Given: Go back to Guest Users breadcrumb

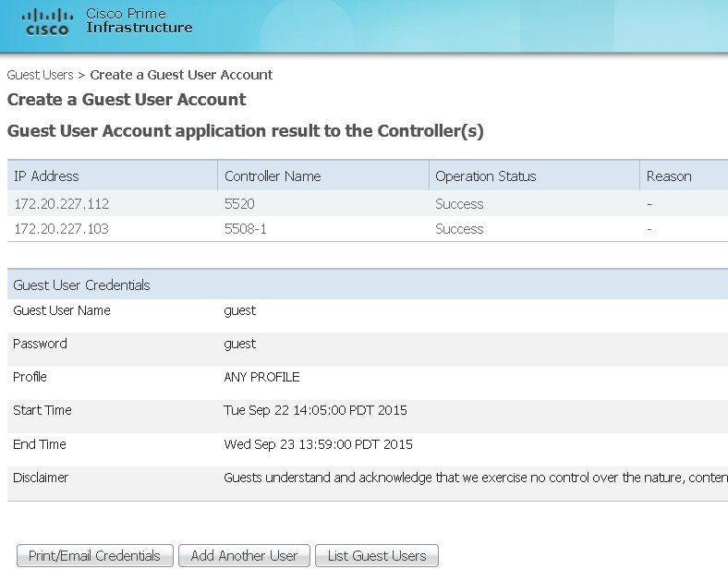Looking at the screenshot, I should (x=40, y=75).
